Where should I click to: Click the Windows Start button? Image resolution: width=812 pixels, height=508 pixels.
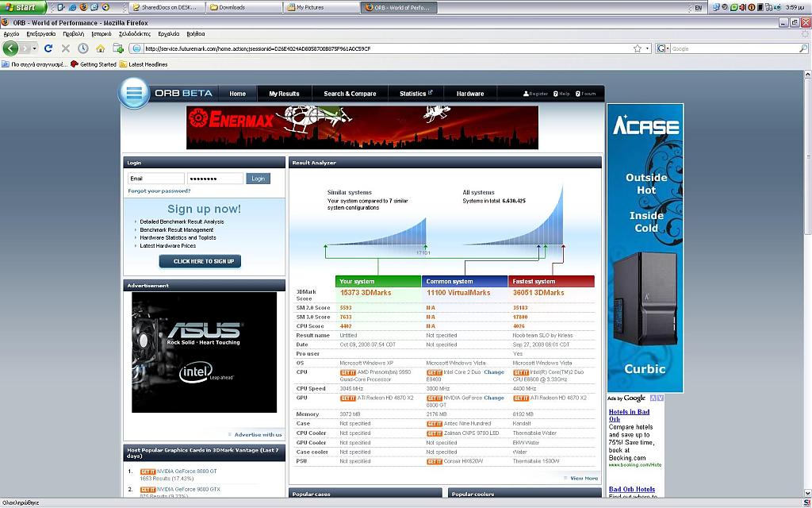pyautogui.click(x=23, y=7)
